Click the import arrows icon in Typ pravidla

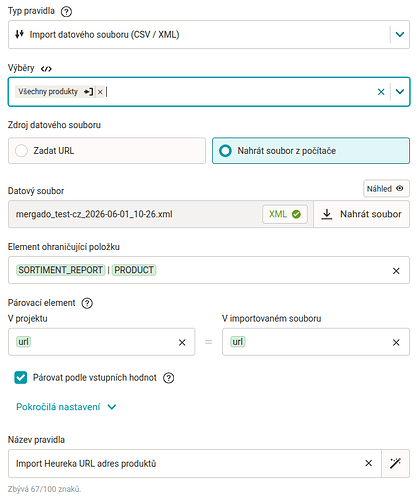(x=19, y=34)
